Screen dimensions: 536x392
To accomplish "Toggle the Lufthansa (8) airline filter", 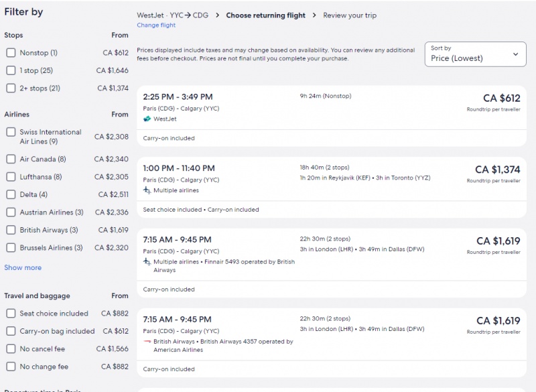I will (11, 177).
